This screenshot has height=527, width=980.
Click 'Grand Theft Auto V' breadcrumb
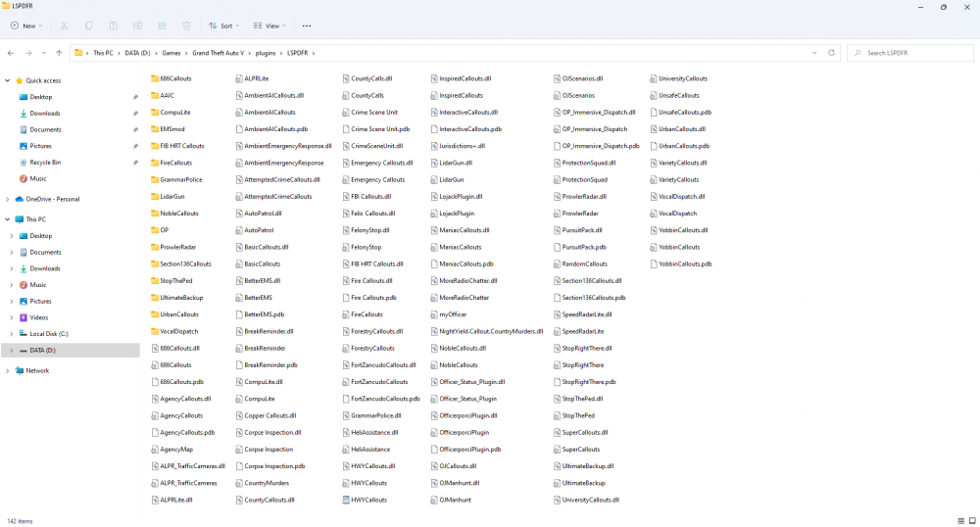click(219, 53)
